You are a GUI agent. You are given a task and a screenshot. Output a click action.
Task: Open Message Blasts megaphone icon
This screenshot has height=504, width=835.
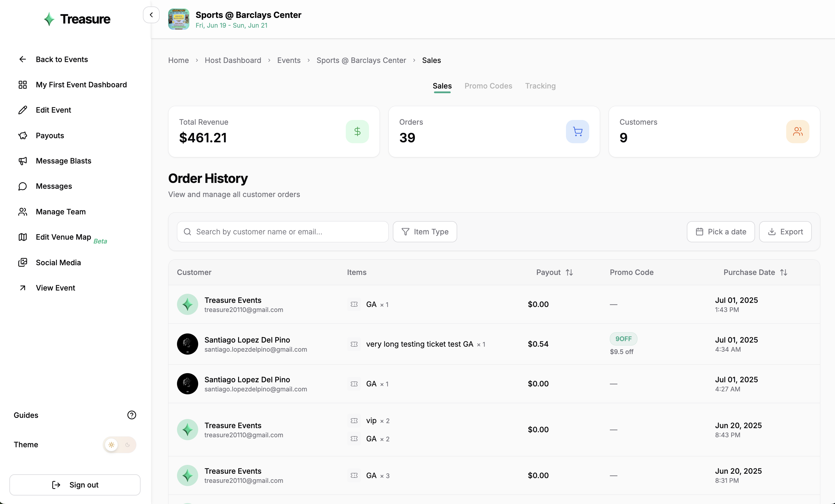[x=22, y=161]
